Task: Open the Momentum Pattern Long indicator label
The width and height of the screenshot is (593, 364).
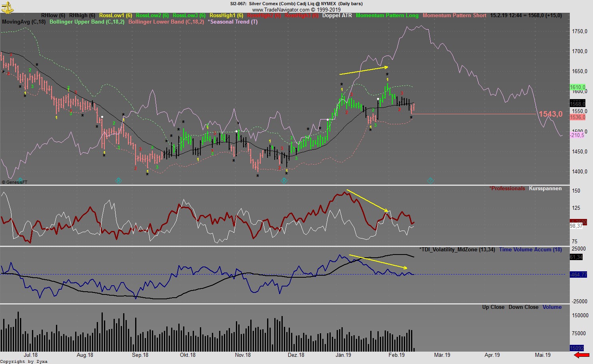Action: click(387, 16)
